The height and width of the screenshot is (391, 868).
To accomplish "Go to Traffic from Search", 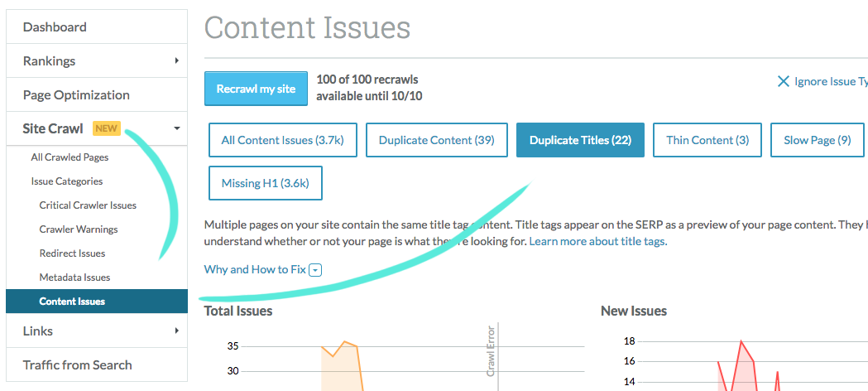I will (77, 365).
